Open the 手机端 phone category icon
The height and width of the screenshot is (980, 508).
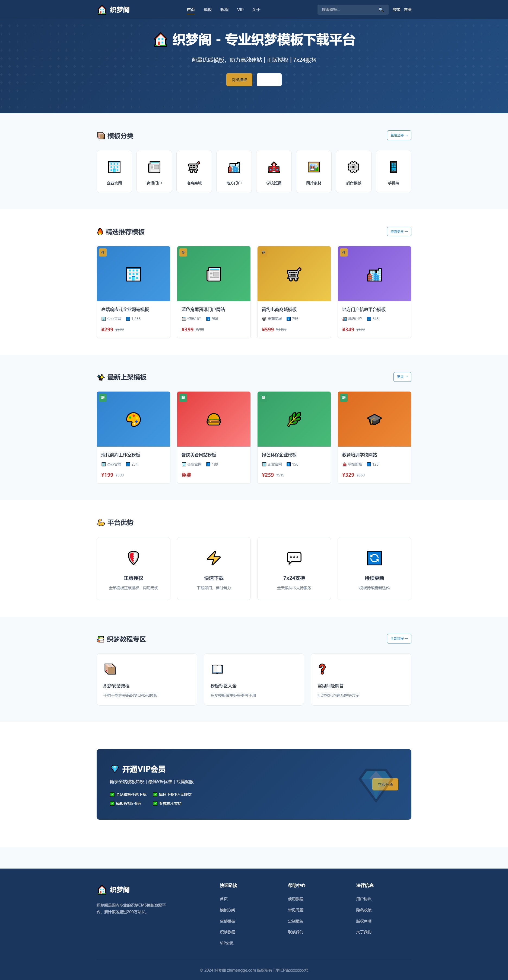click(x=393, y=167)
